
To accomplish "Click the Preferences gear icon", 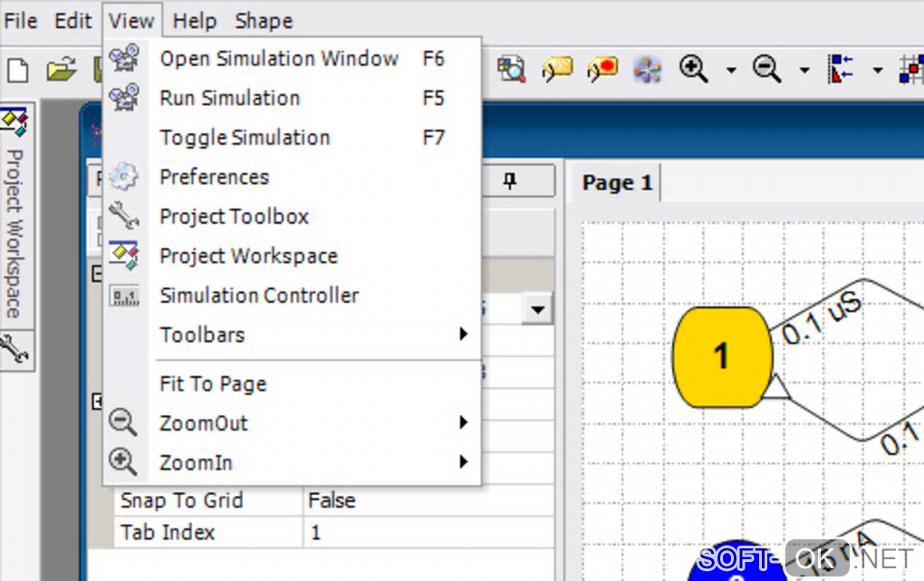I will [x=124, y=177].
